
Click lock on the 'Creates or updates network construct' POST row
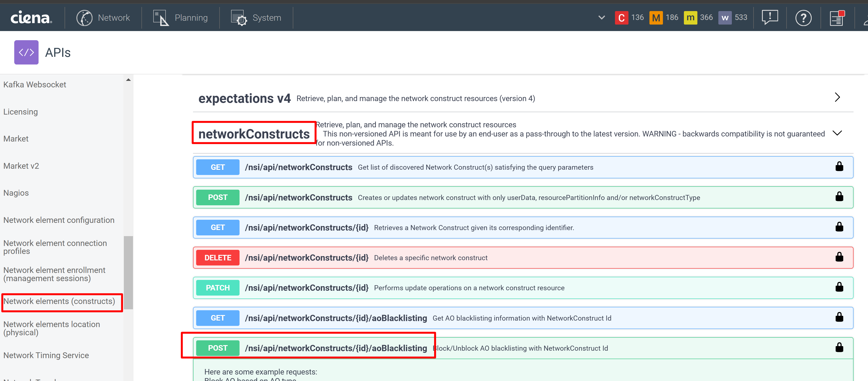tap(839, 197)
